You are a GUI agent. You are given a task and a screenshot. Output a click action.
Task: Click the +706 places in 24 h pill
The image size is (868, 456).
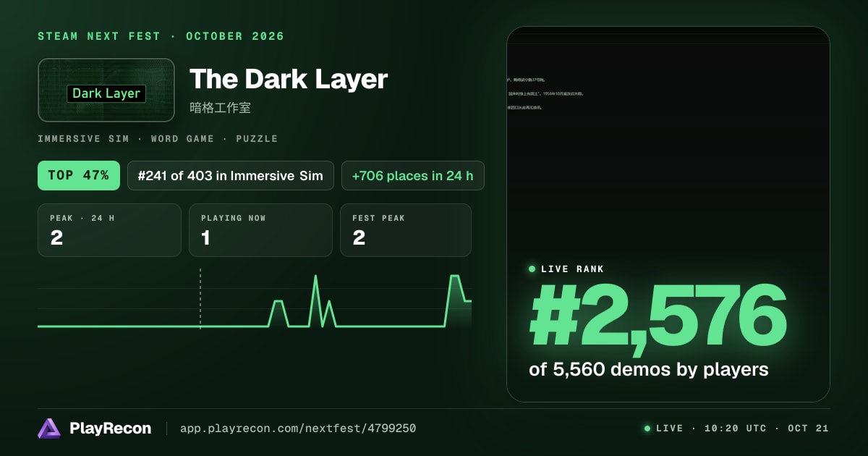[413, 175]
